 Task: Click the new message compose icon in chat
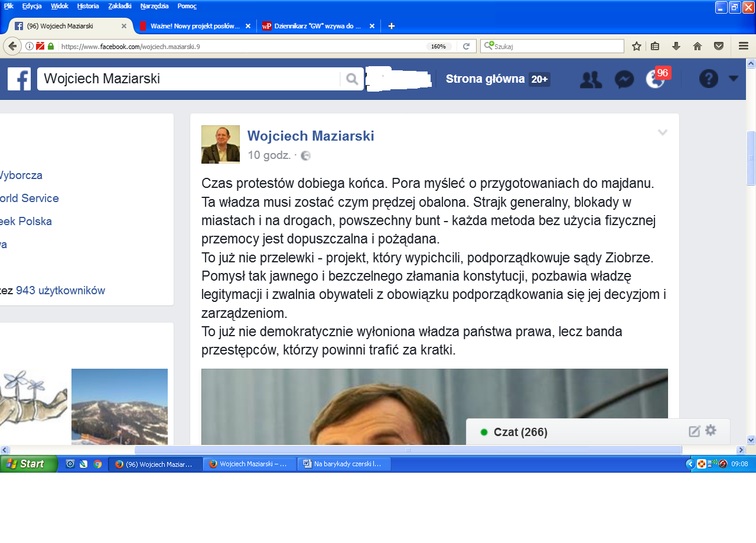(695, 431)
